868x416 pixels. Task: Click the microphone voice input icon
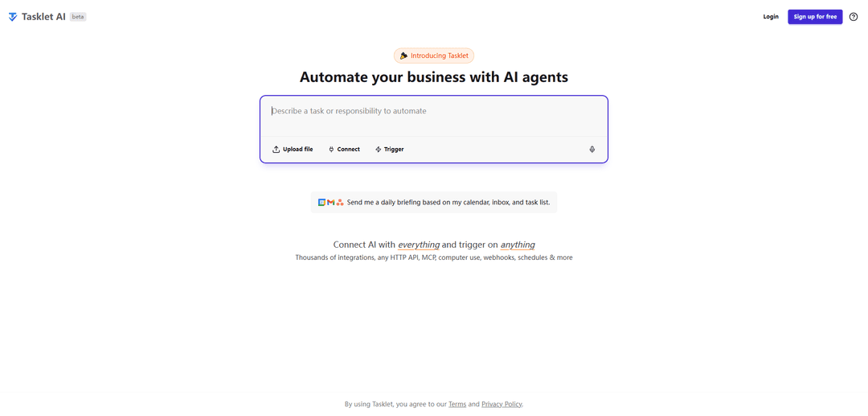click(x=592, y=150)
